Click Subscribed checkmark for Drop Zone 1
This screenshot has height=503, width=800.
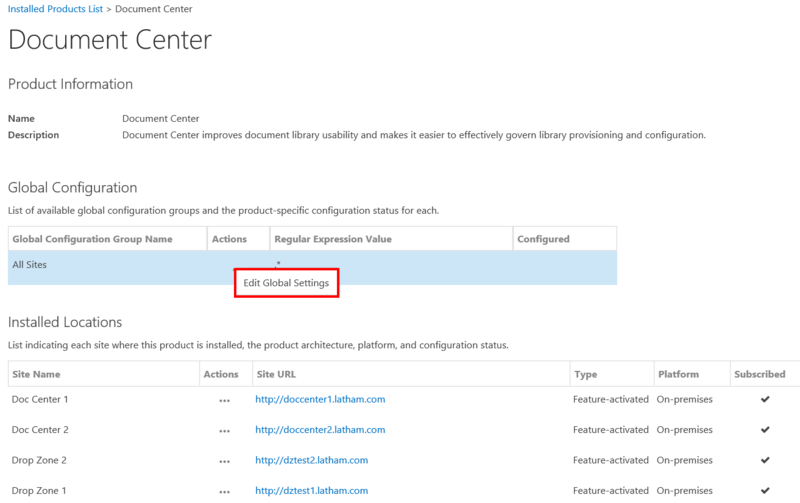pyautogui.click(x=765, y=491)
